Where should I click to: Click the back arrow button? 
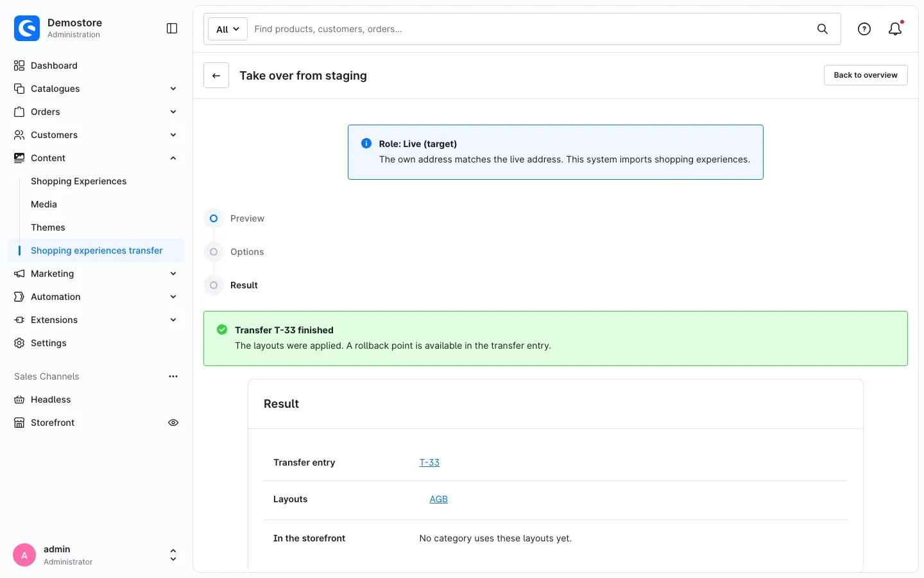216,75
